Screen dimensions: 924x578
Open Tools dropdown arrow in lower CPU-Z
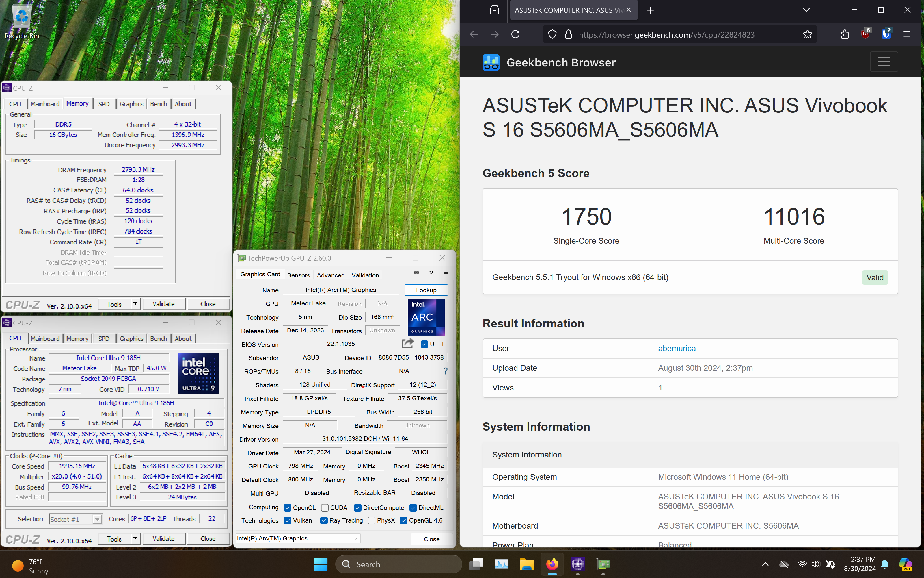135,539
